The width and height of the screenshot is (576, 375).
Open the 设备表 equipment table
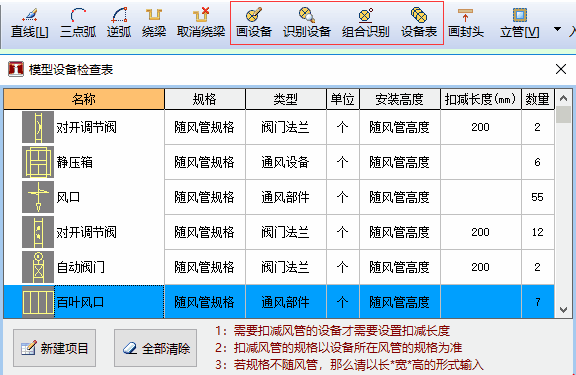[x=419, y=24]
